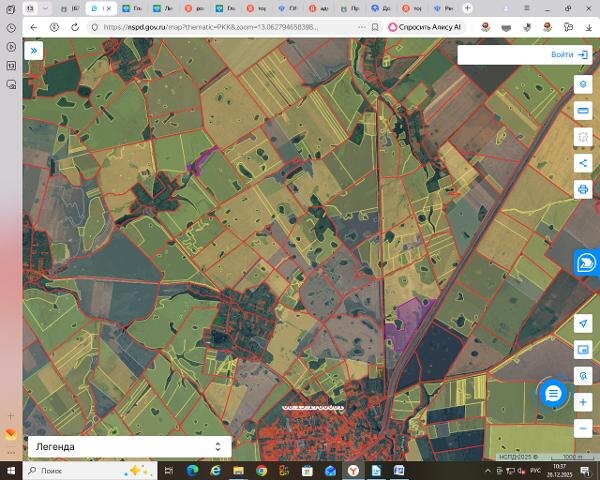Click the measure ruler tool icon
Viewport: 600px width, 480px height.
pos(583,111)
